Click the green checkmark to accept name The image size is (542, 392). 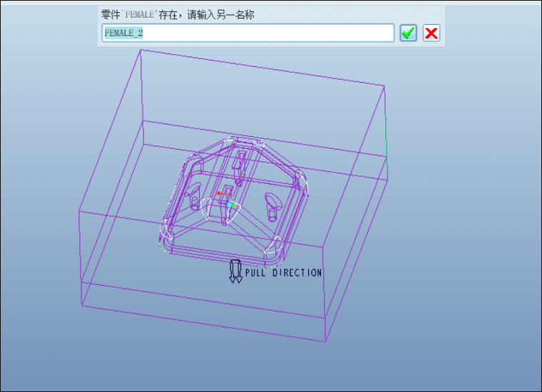408,33
